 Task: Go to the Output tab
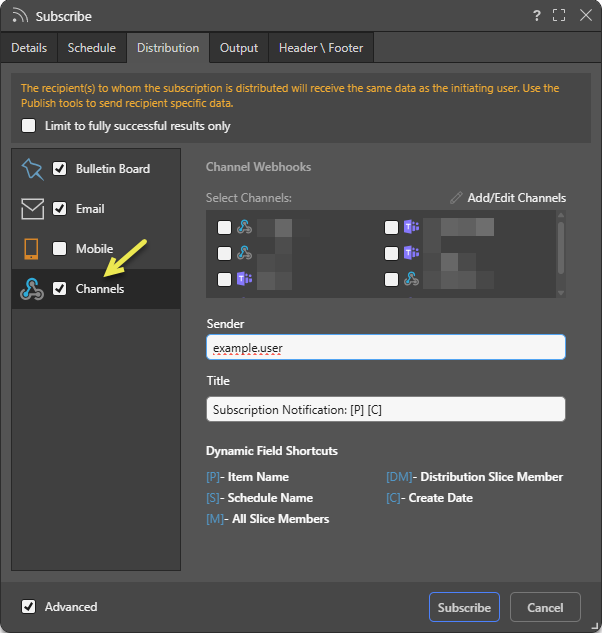(239, 48)
